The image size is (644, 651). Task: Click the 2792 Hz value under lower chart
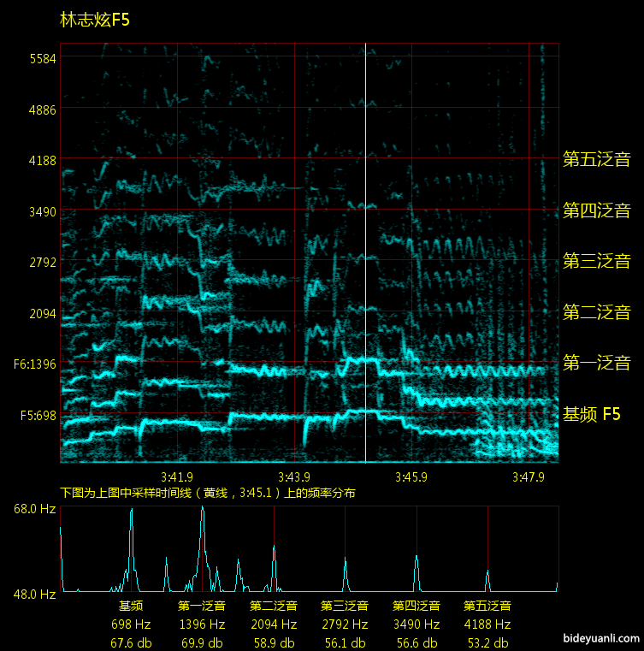pos(345,624)
